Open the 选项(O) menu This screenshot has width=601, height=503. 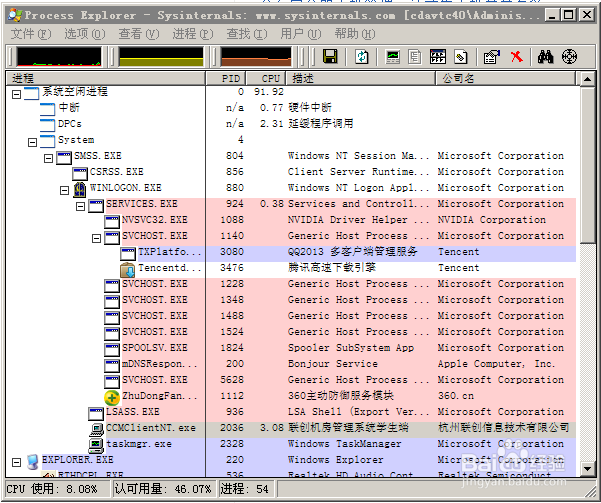pos(85,34)
